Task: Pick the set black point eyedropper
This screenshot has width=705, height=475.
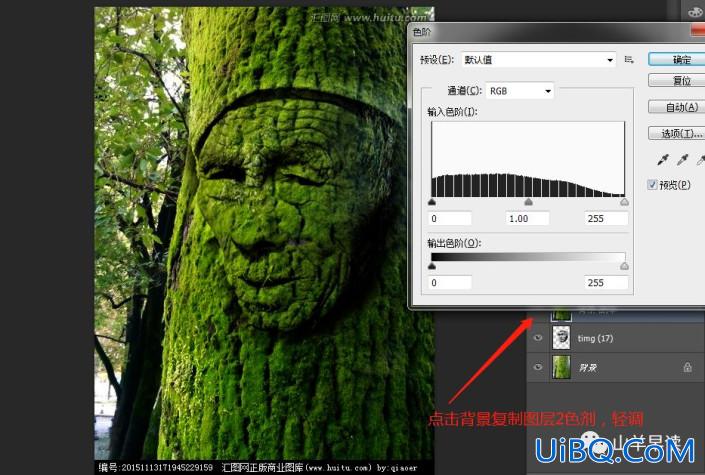Action: pyautogui.click(x=663, y=159)
